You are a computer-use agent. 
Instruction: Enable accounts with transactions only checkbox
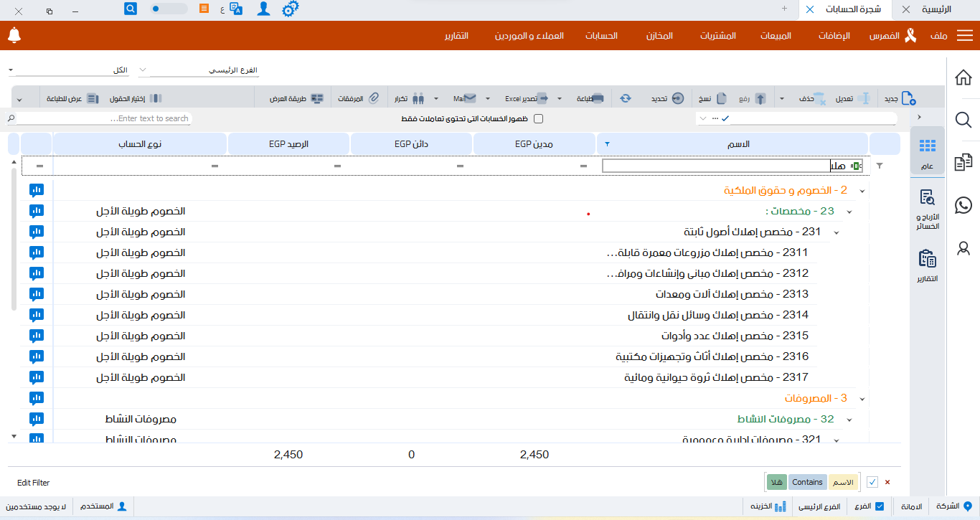pyautogui.click(x=539, y=118)
